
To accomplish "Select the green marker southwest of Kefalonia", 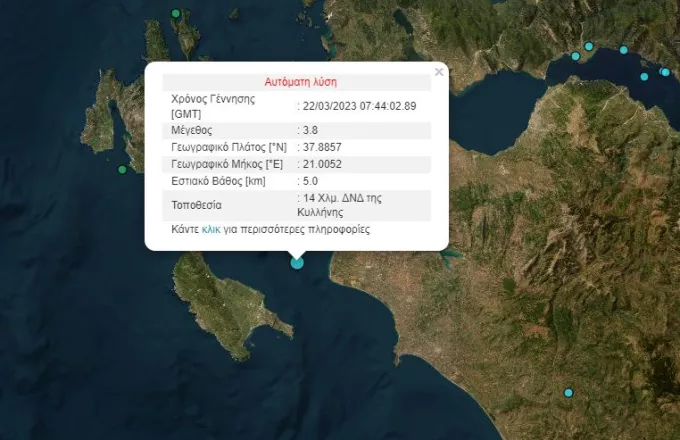I will pyautogui.click(x=123, y=169).
